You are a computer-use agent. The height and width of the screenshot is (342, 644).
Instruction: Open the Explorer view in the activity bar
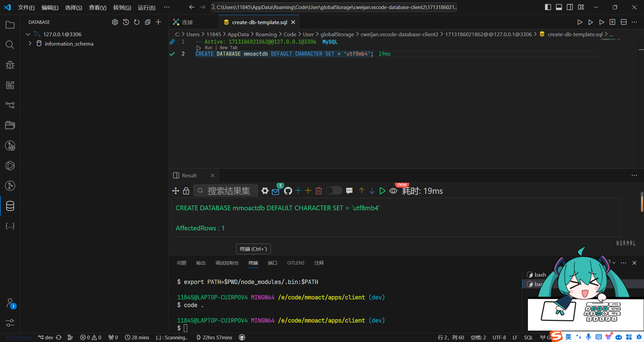click(x=10, y=25)
